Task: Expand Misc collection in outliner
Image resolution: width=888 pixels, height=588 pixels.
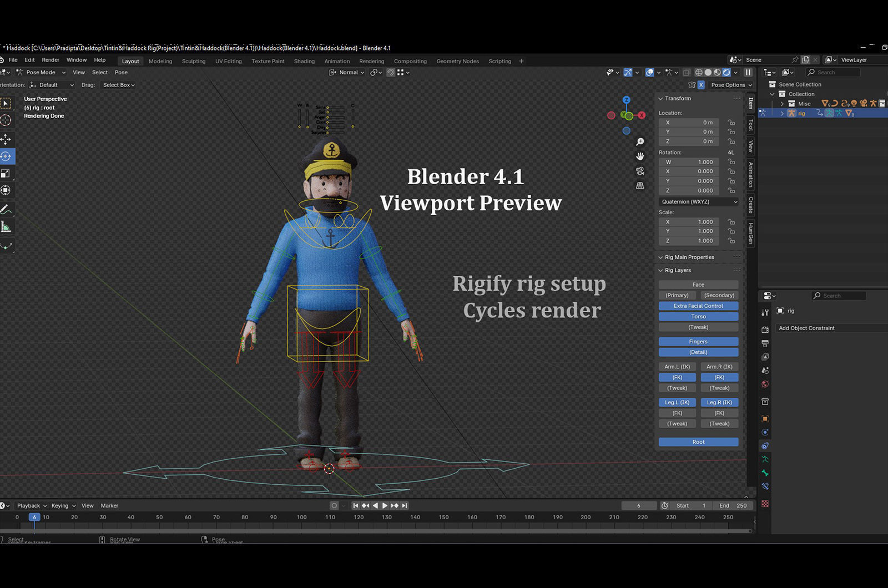Action: (x=783, y=104)
